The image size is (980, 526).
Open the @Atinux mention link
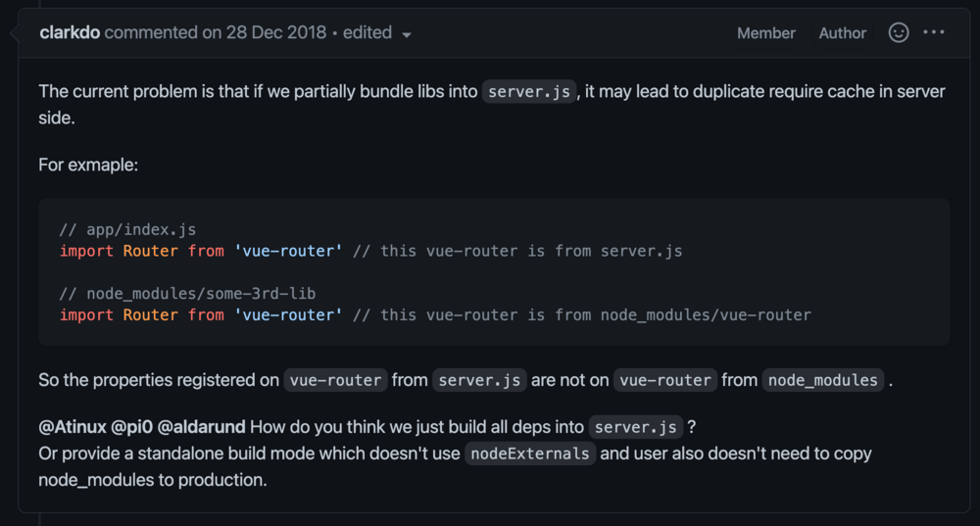[x=72, y=427]
